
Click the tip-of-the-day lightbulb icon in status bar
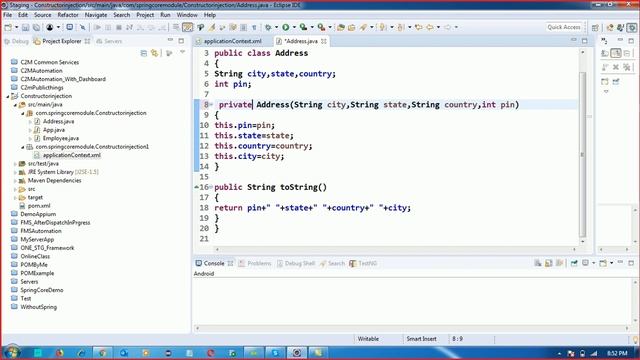tap(635, 339)
